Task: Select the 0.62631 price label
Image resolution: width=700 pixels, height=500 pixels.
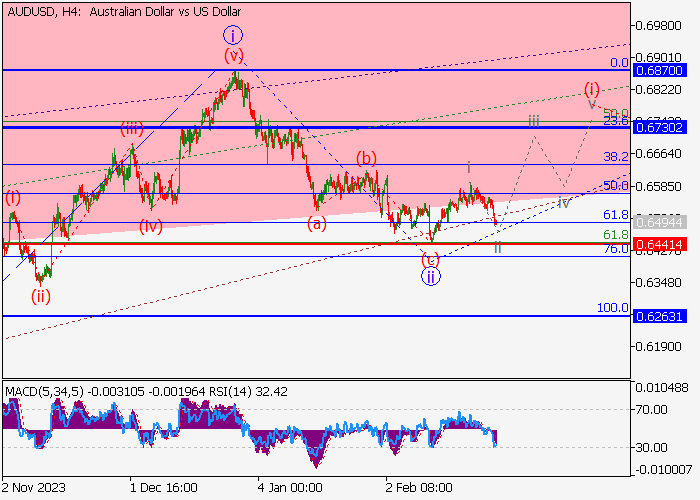Action: click(x=659, y=317)
